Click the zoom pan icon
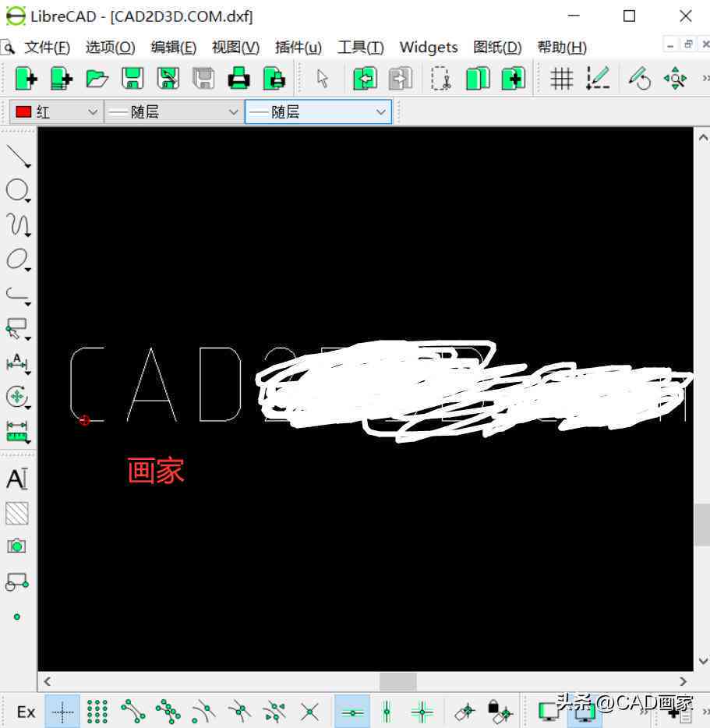 pyautogui.click(x=675, y=78)
